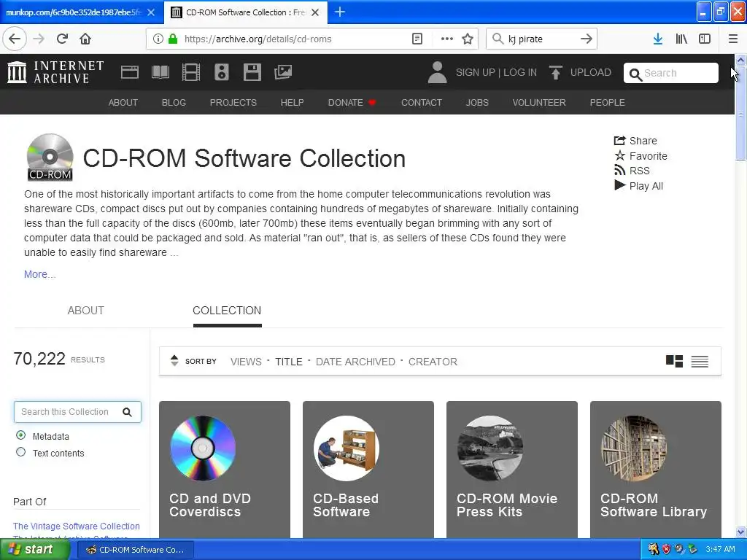
Task: Open the Firefox downloads panel
Action: coord(658,39)
